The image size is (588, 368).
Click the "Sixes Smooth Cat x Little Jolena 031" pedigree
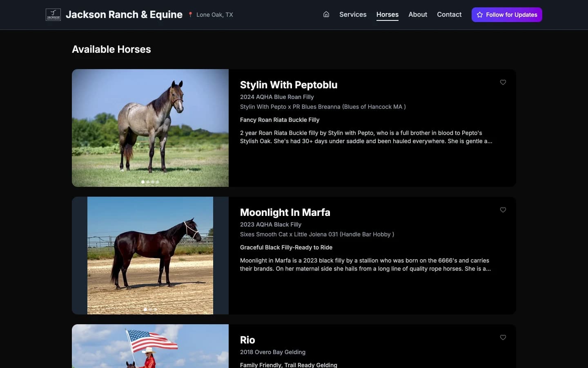point(317,234)
